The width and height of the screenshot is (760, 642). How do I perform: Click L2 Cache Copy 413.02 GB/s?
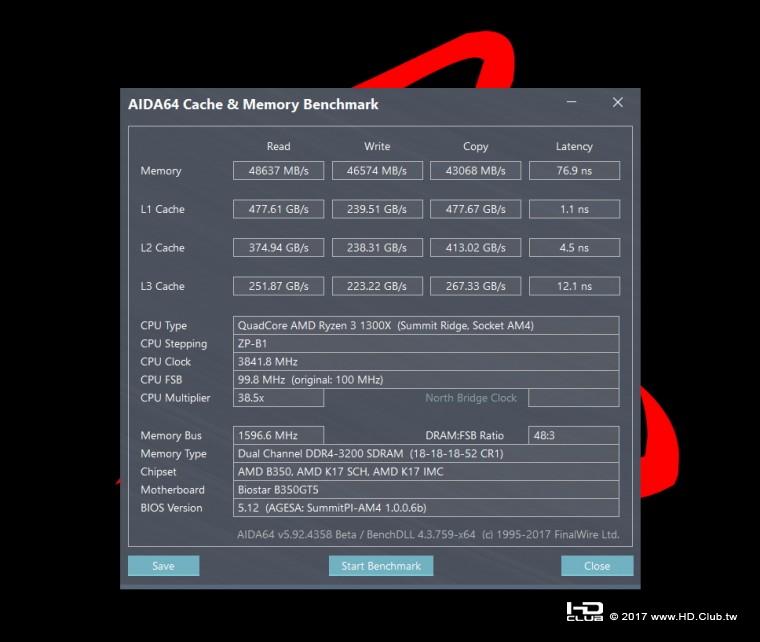tap(475, 248)
